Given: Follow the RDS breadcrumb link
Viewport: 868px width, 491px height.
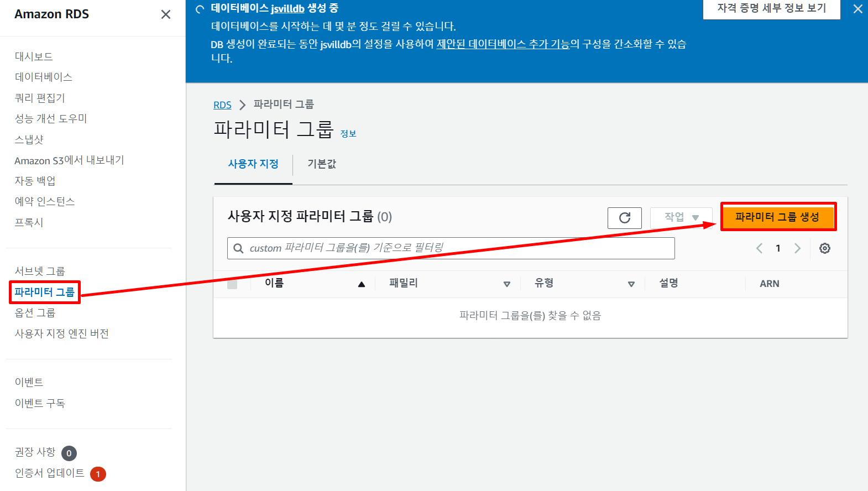Looking at the screenshot, I should (222, 105).
